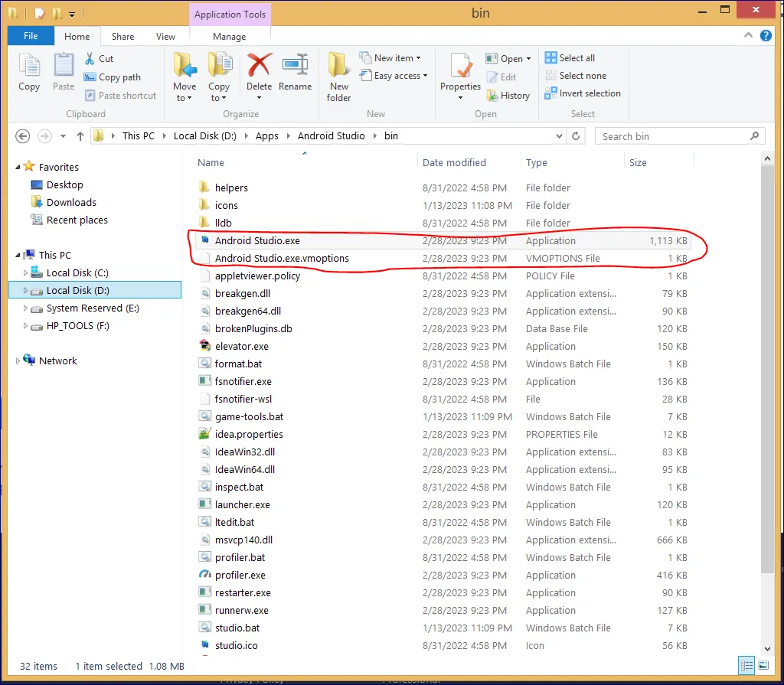Viewport: 784px width, 685px height.
Task: Select the Android Studio.exe icon
Action: tap(204, 240)
